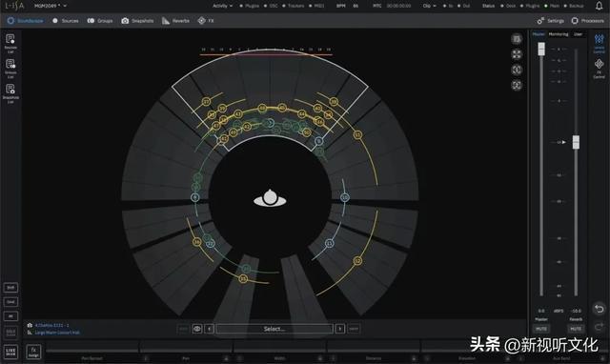This screenshot has height=364, width=610.
Task: Toggle the eye visibility button beside Select
Action: coord(197,329)
